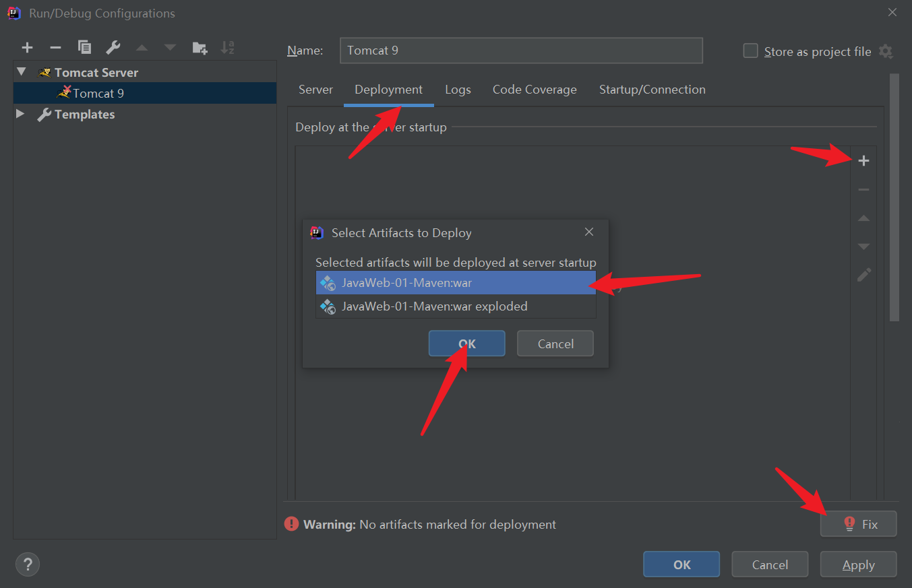Add artifact with plus icon in Deployment panel
The image size is (912, 588).
(x=863, y=161)
